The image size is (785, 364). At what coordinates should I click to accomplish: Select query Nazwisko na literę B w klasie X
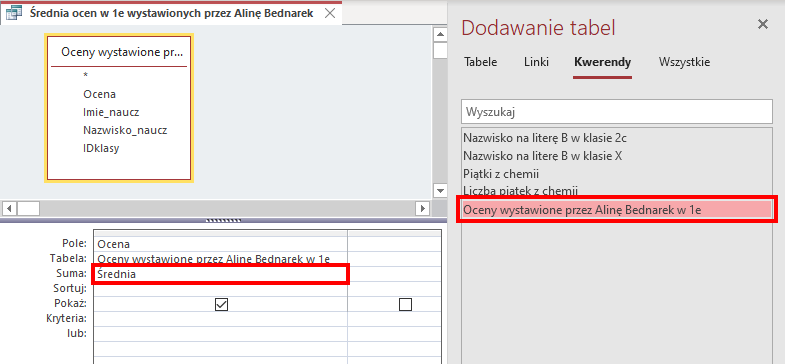617,156
